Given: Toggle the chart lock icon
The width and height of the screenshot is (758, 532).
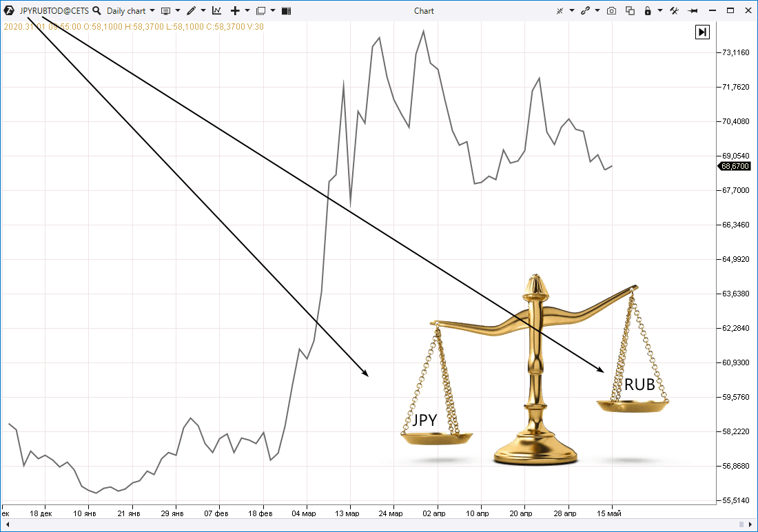Looking at the screenshot, I should pos(647,10).
